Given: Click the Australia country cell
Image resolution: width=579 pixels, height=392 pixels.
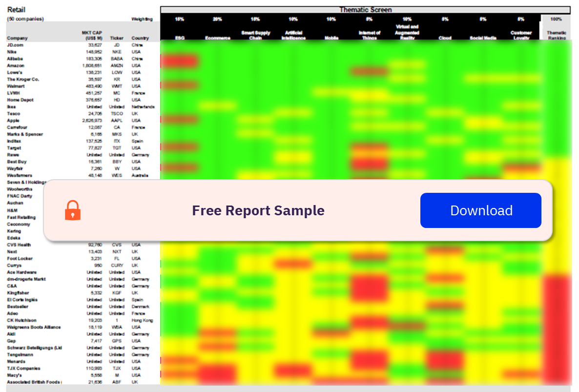Looking at the screenshot, I should point(140,176).
